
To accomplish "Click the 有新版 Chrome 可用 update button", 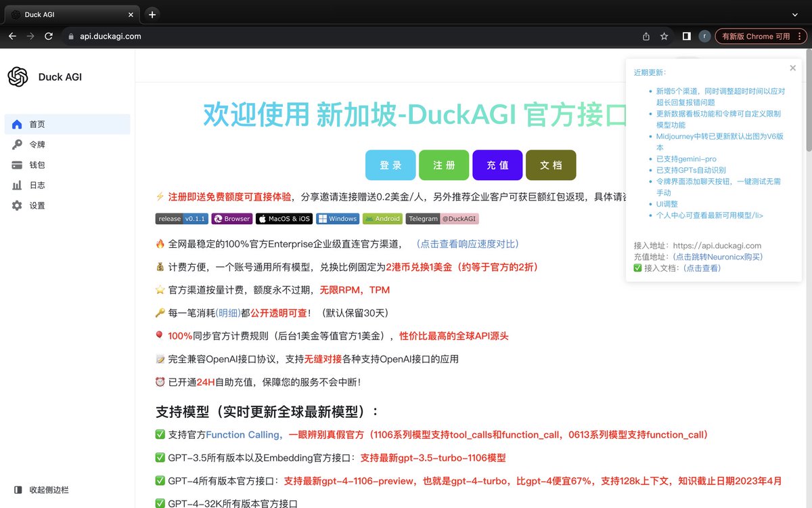I will [x=761, y=36].
